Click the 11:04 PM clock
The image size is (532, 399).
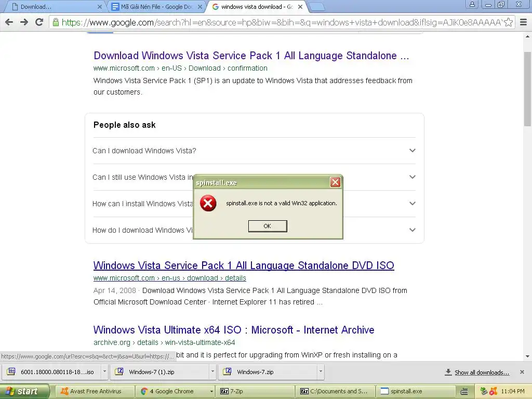pos(513,391)
